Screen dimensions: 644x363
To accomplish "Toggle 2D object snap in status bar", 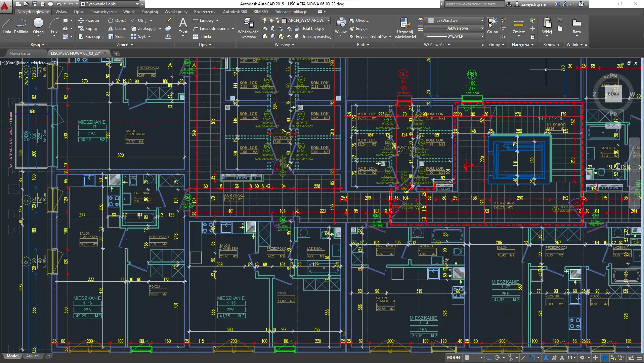I will pos(532,358).
